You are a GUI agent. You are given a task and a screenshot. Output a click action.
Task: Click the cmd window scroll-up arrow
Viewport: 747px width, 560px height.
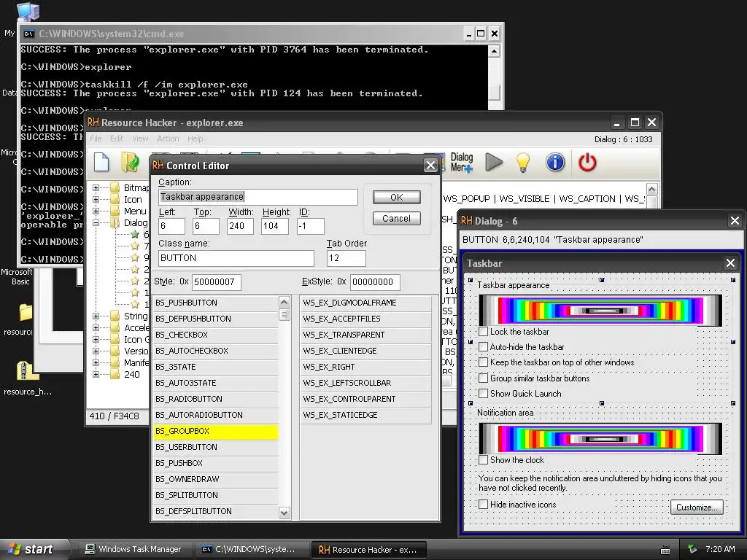[x=494, y=51]
